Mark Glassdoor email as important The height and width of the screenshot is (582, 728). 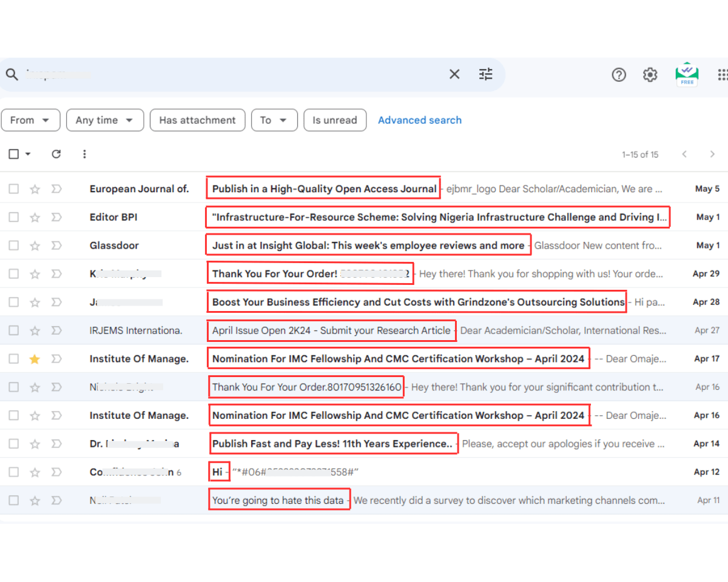point(56,246)
